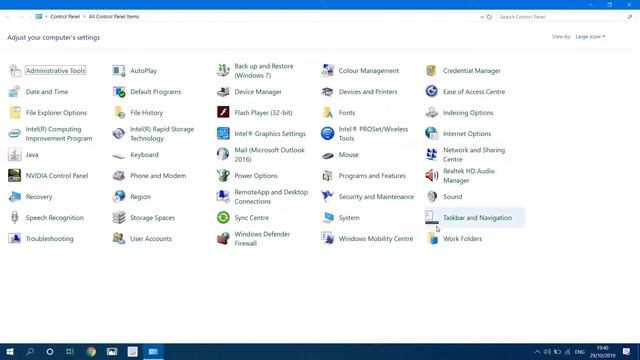Expand the address bar history dropdown

482,17
